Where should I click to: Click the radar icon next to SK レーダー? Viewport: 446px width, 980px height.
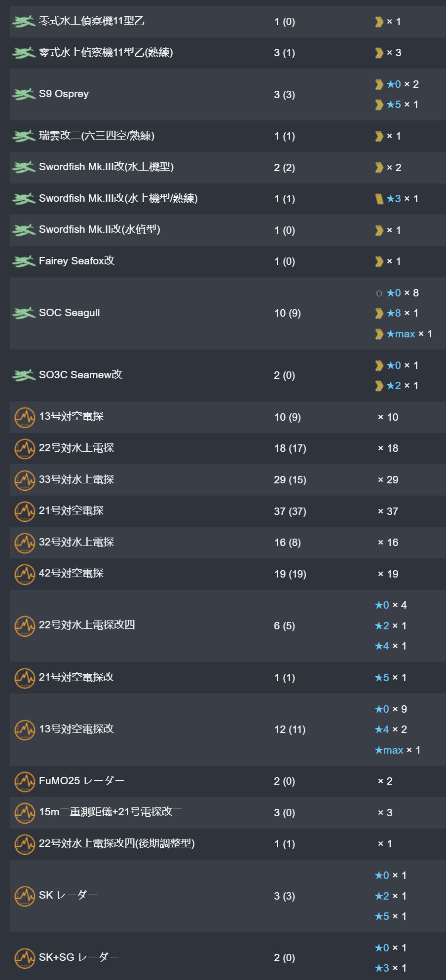(25, 896)
